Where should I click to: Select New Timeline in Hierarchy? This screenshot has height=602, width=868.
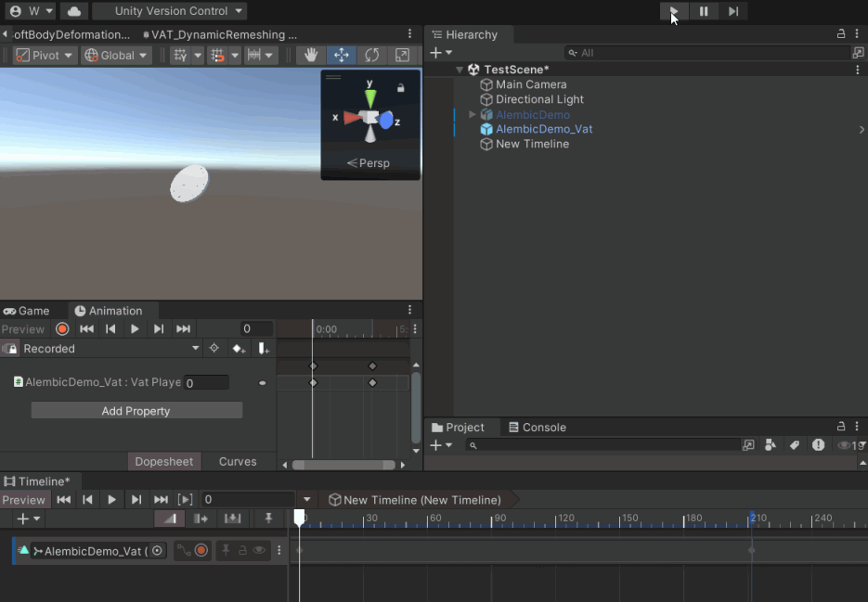pyautogui.click(x=532, y=145)
